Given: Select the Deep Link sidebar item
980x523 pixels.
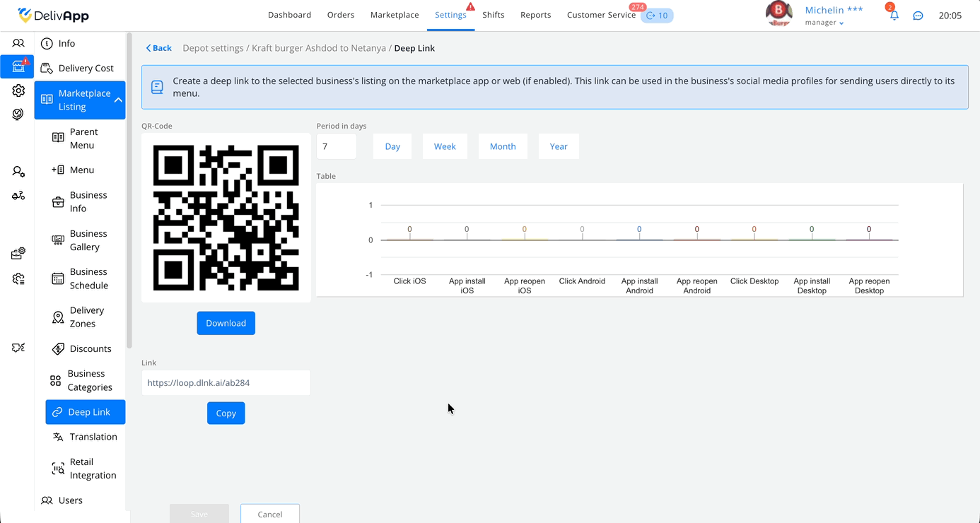Looking at the screenshot, I should (86, 412).
